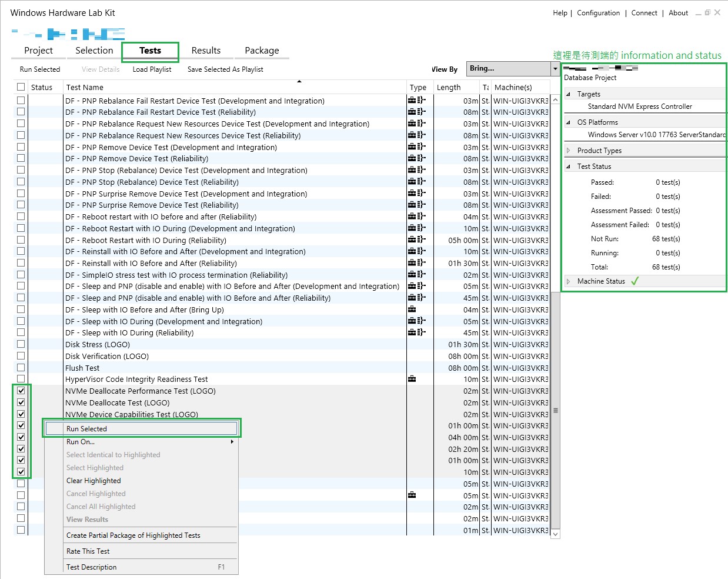The width and height of the screenshot is (728, 579).
Task: Open the About link
Action: [678, 13]
